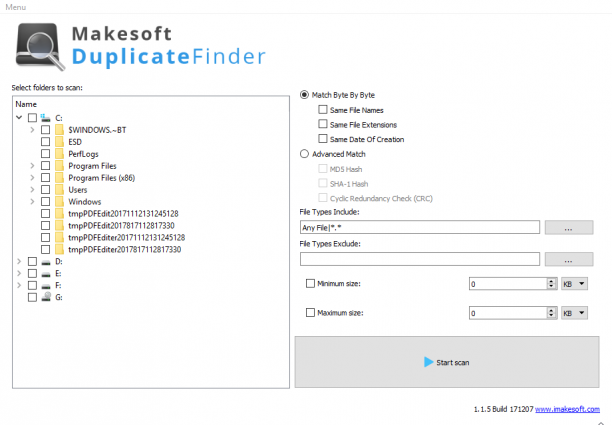Select the Advanced Match radio button
Screen dimensions: 612x425
304,154
